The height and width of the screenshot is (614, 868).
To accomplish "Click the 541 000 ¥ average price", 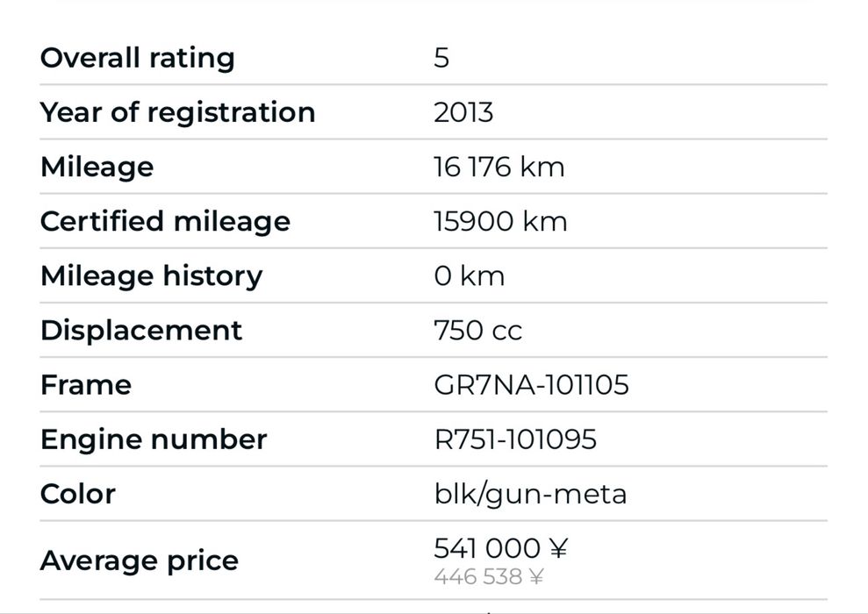I will coord(500,548).
